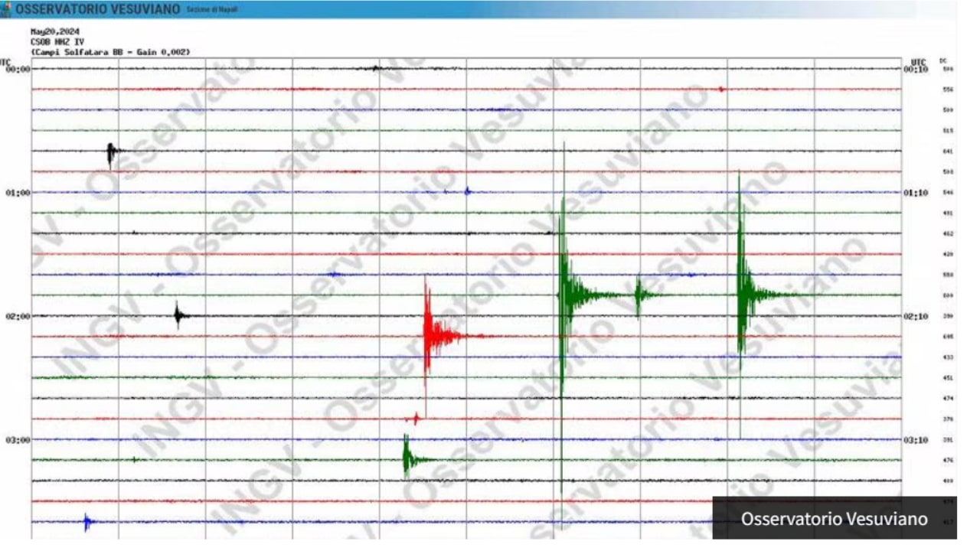This screenshot has height=551, width=980.
Task: Click '(Campi Solfatara BB - Gain 0,002)' label
Action: coord(110,52)
